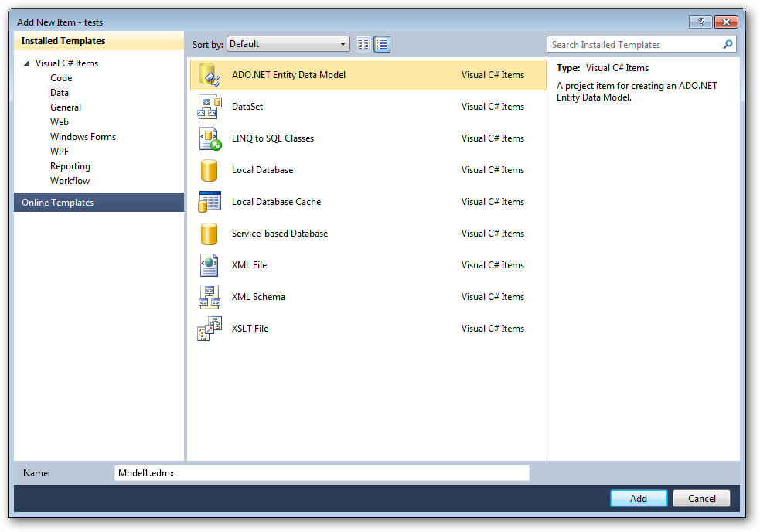Screen dimensions: 760x532
Task: Click the Service-based Database icon
Action: 210,234
